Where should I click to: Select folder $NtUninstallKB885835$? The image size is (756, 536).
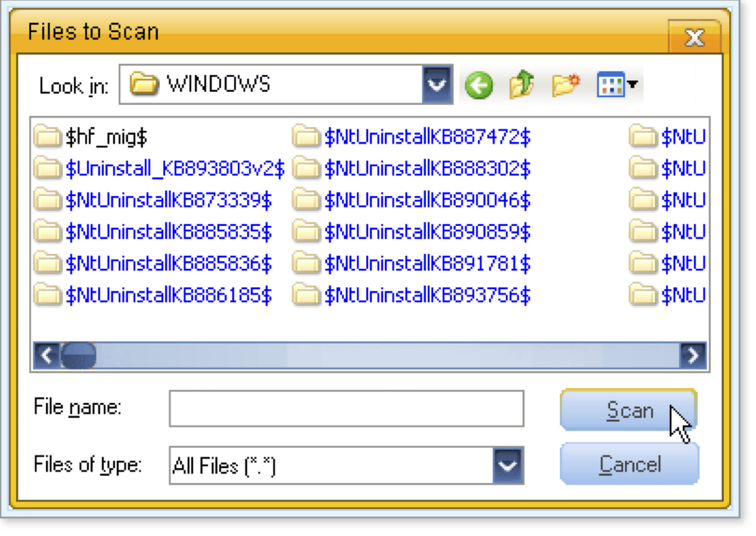coord(153,232)
